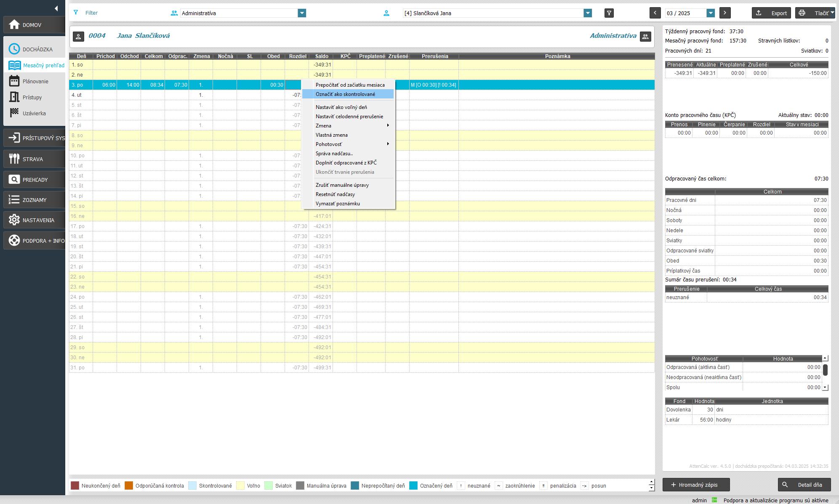Viewport: 839px width, 504px height.
Task: Open the month 03 / 2025 dropdown
Action: pos(711,13)
